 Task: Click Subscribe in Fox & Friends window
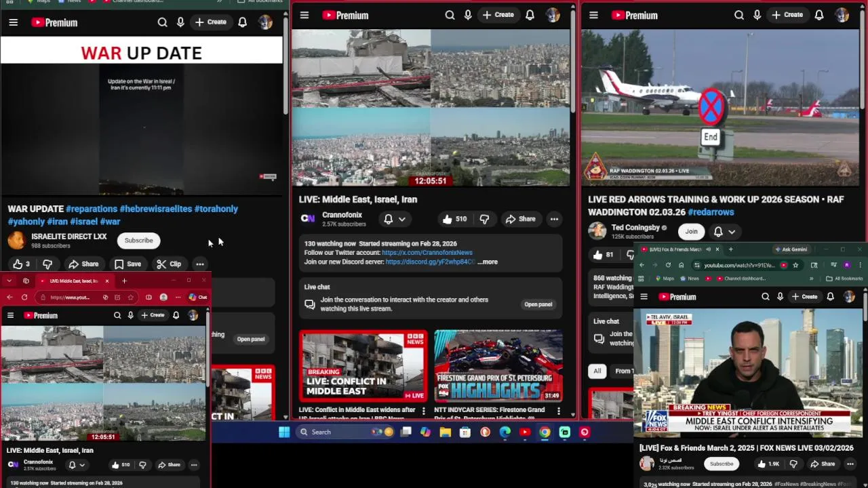coord(721,464)
